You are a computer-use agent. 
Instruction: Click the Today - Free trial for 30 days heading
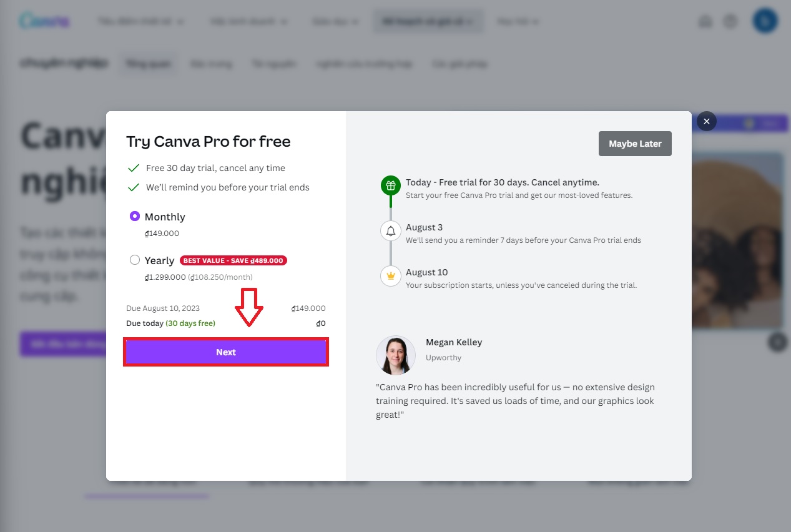[x=503, y=182]
